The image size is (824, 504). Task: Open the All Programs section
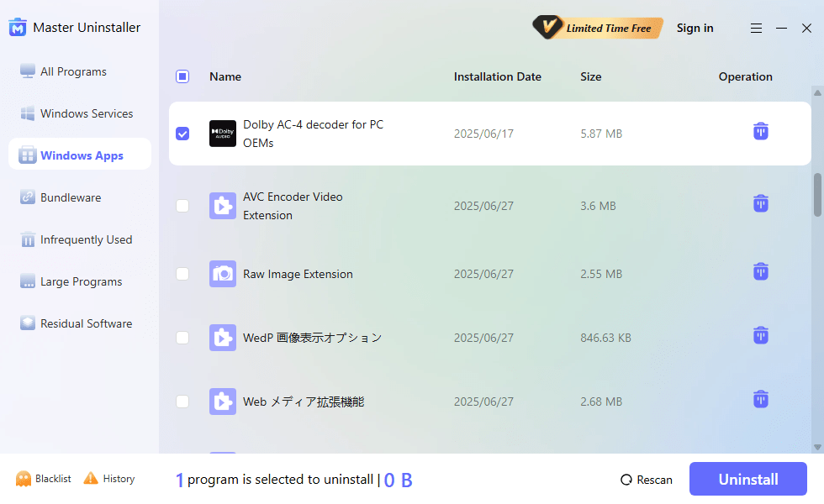[63, 71]
